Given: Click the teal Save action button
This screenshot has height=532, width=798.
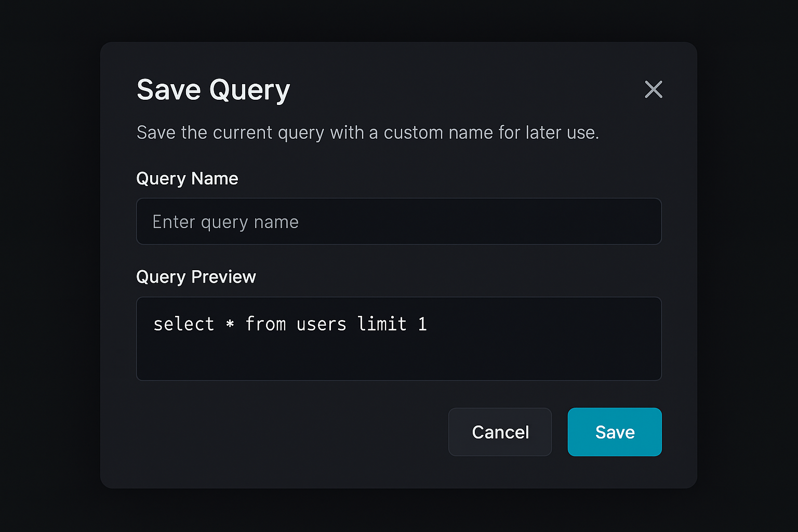Looking at the screenshot, I should tap(615, 432).
